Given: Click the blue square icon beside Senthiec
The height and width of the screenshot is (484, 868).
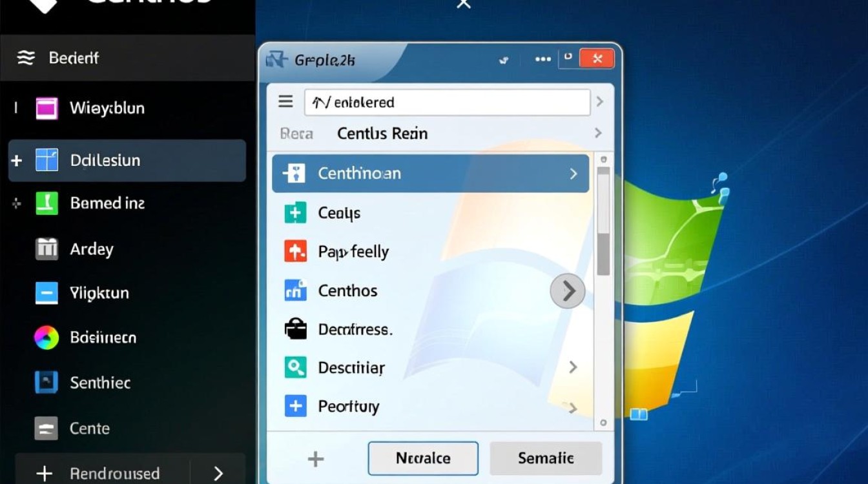Looking at the screenshot, I should [x=46, y=383].
